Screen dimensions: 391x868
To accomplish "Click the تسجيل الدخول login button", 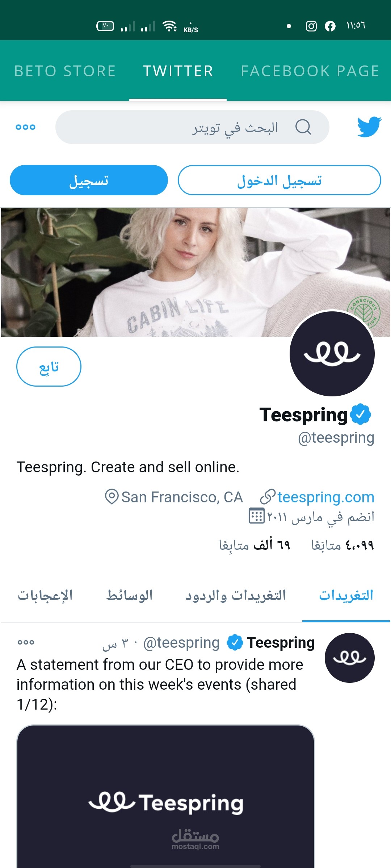I will tap(279, 180).
